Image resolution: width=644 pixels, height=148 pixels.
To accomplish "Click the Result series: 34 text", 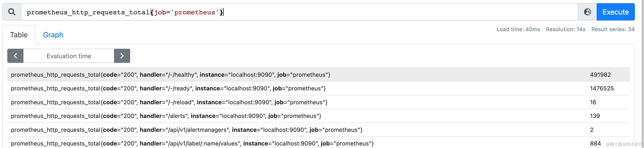I will pos(613,29).
